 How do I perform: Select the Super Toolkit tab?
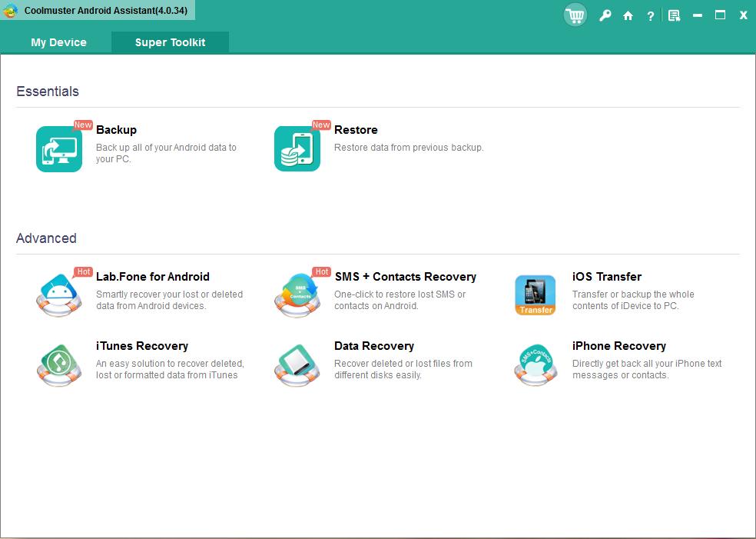point(170,42)
